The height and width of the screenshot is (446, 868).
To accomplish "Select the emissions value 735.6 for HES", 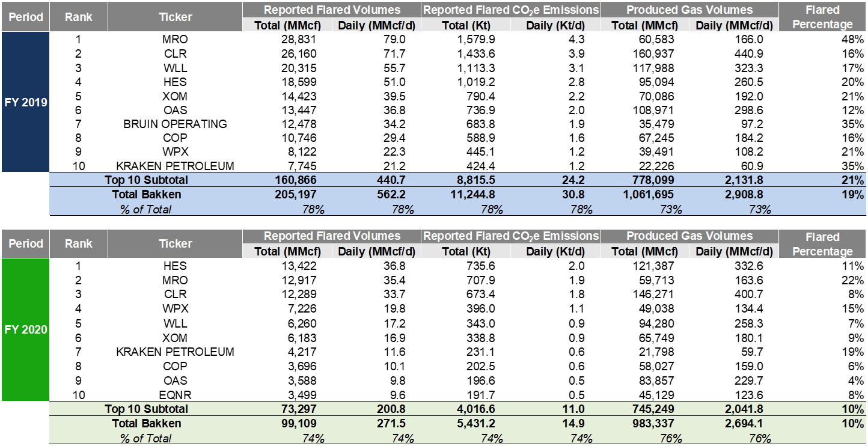I will [479, 266].
